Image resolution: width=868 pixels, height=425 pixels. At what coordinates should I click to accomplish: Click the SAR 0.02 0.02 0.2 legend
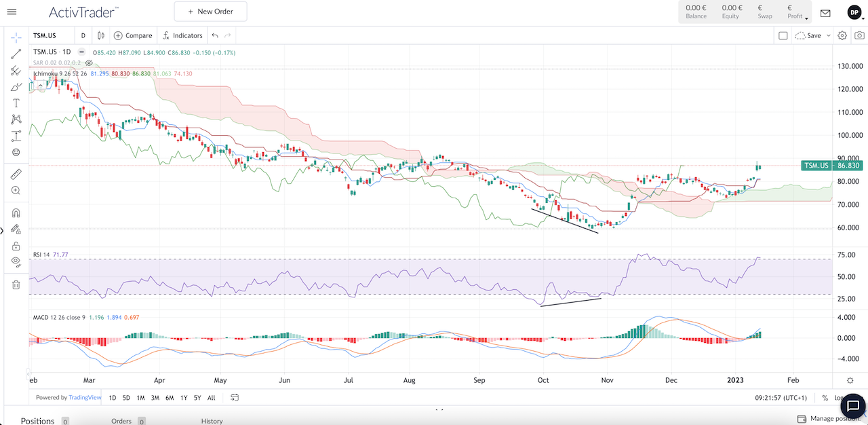57,62
